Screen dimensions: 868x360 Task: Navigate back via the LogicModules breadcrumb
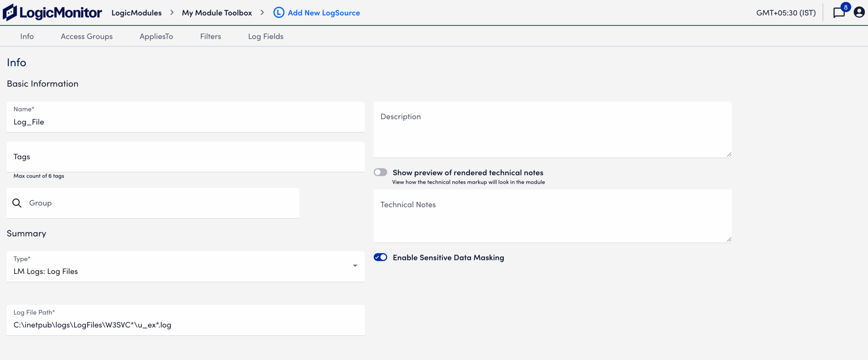click(136, 13)
